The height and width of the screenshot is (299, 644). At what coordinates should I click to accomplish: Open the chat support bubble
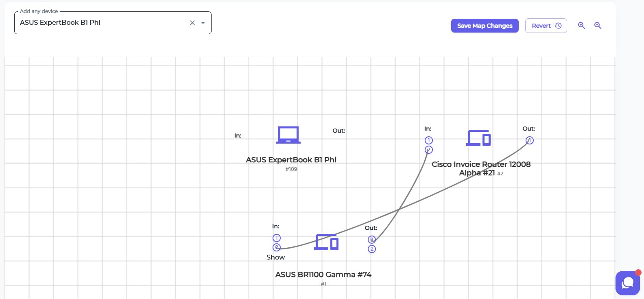tap(628, 283)
